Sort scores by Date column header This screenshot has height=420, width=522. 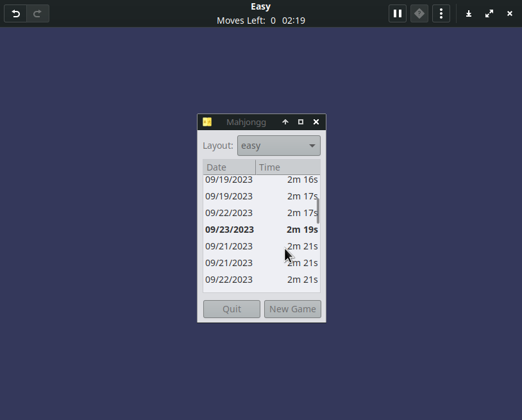[x=229, y=167]
